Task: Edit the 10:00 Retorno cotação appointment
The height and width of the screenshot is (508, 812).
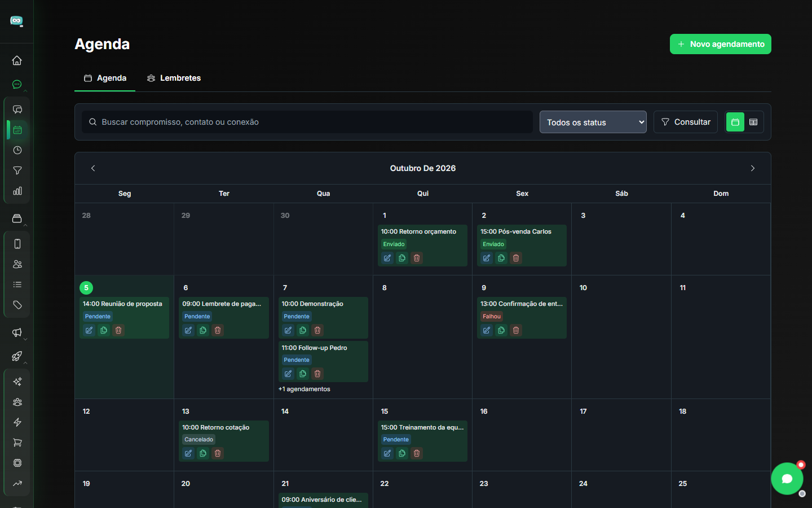Action: (x=188, y=453)
